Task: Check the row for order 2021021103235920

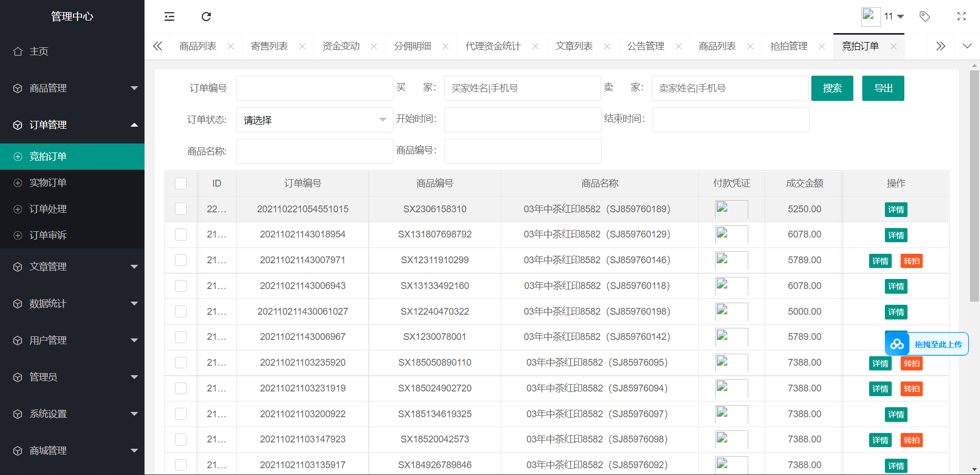Action: [181, 363]
